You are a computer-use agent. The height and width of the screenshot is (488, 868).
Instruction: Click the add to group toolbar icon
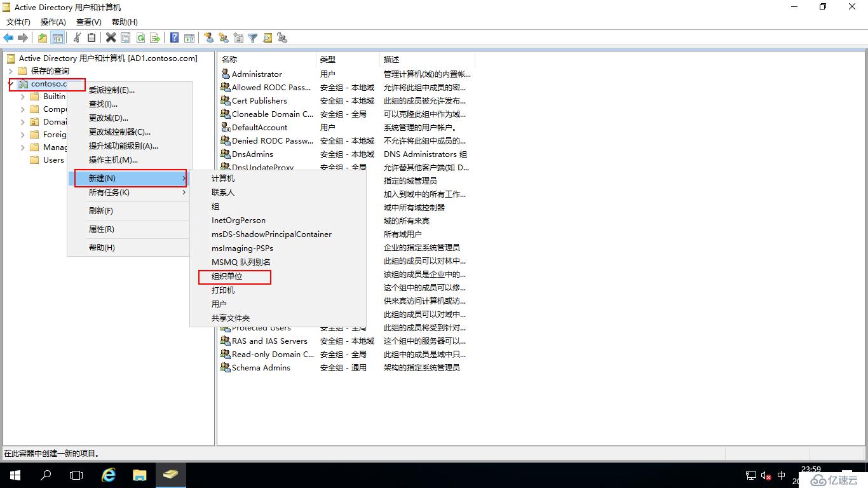282,38
